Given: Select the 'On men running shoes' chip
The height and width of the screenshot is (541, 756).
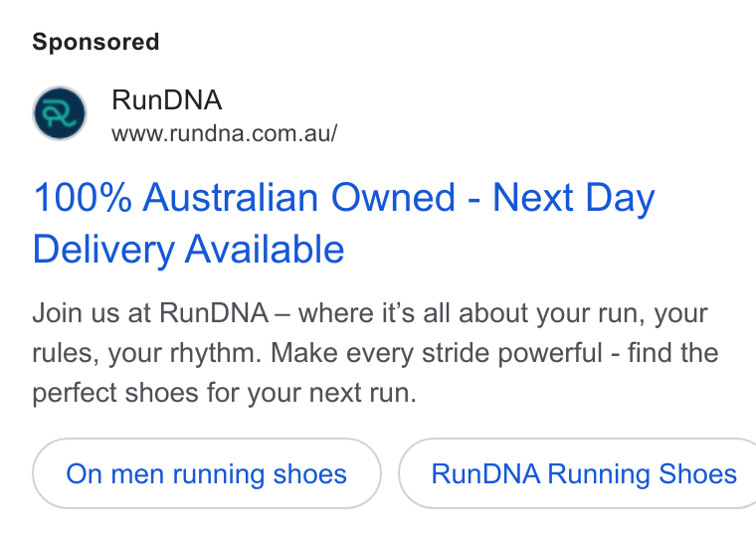Looking at the screenshot, I should pos(207,473).
